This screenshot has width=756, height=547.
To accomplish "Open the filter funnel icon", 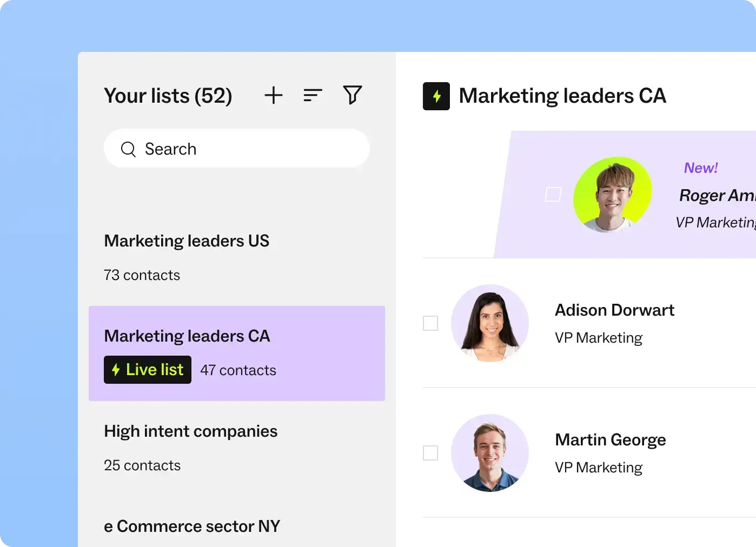I will (x=352, y=95).
